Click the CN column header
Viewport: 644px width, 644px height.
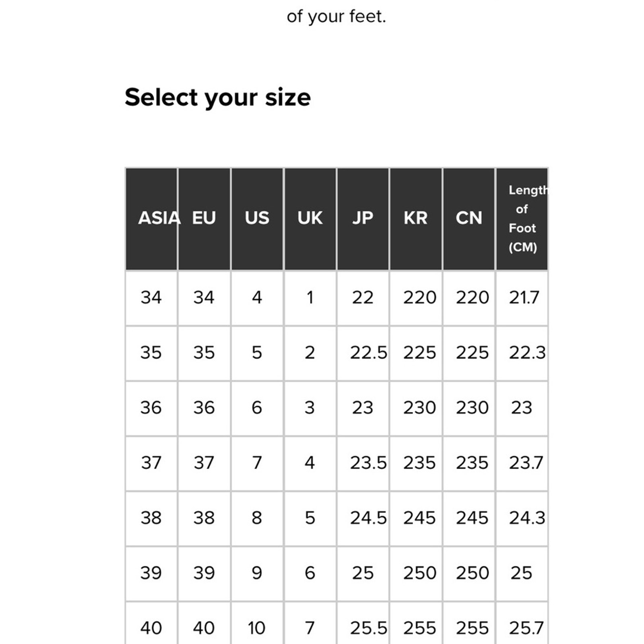[x=469, y=219]
